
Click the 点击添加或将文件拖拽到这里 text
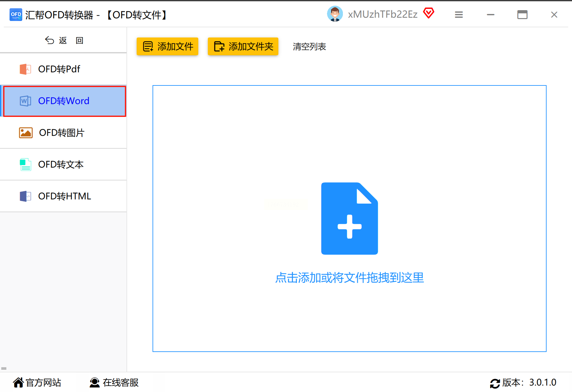(350, 278)
